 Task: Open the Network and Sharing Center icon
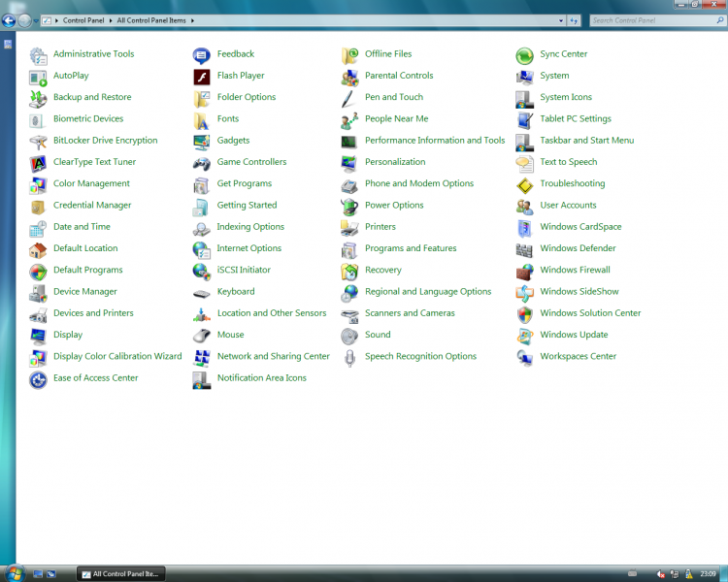[202, 358]
